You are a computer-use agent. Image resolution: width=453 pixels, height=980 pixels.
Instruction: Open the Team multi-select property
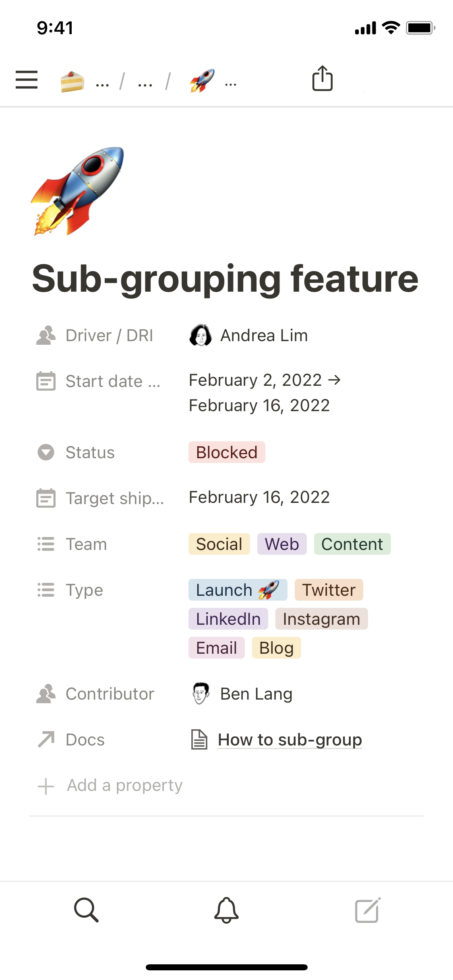point(86,544)
